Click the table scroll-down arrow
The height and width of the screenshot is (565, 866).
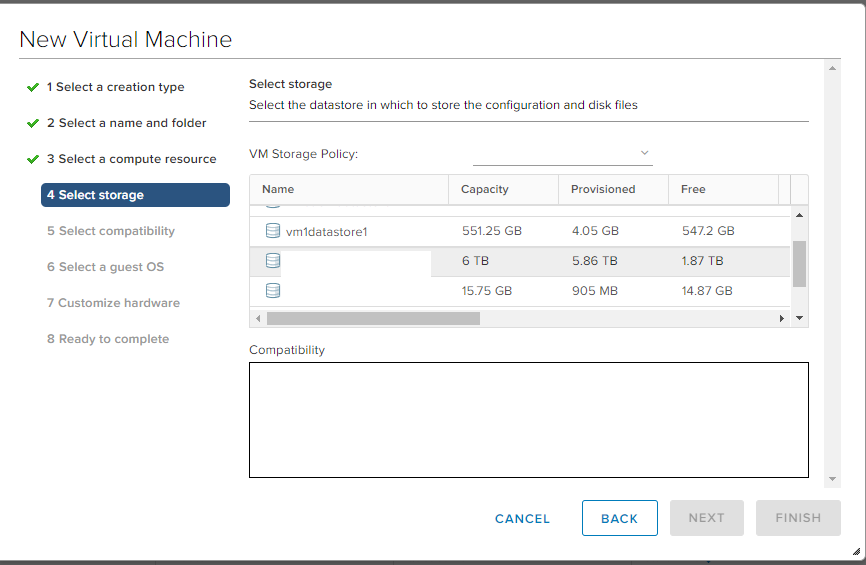pyautogui.click(x=799, y=318)
